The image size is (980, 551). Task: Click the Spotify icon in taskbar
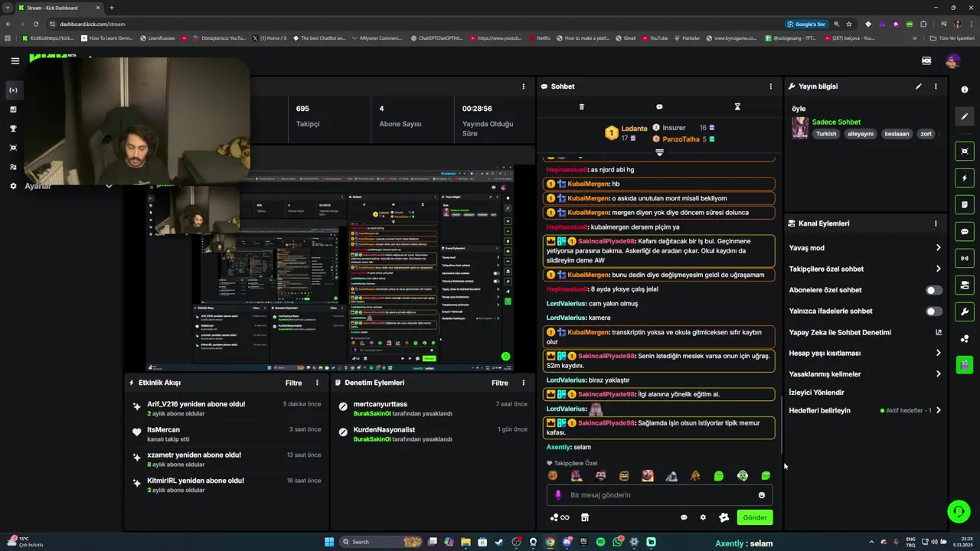pyautogui.click(x=600, y=542)
